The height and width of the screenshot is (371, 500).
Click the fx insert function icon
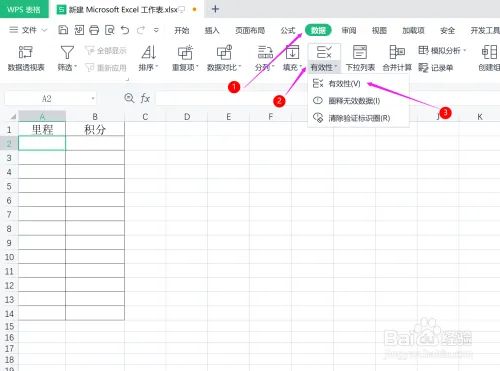[x=145, y=98]
